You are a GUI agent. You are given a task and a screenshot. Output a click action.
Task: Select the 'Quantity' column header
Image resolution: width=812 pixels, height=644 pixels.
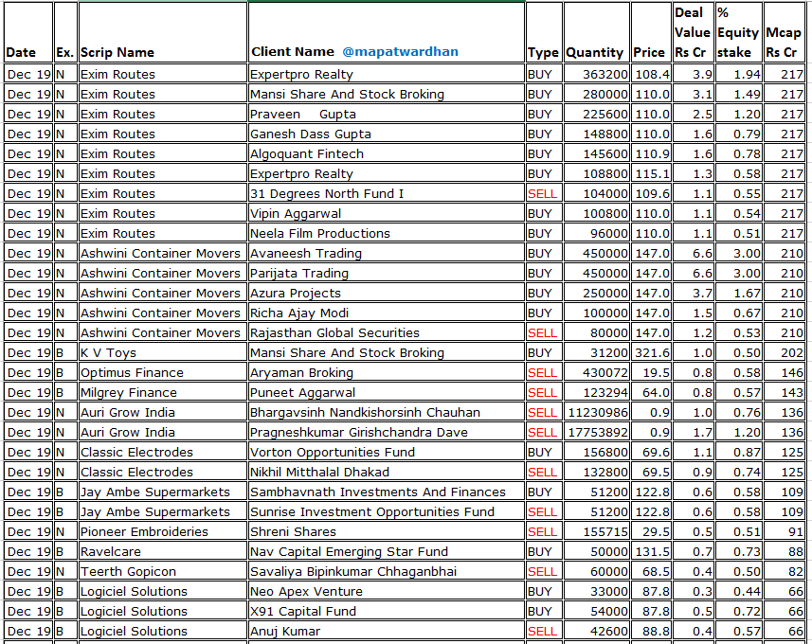click(x=597, y=32)
